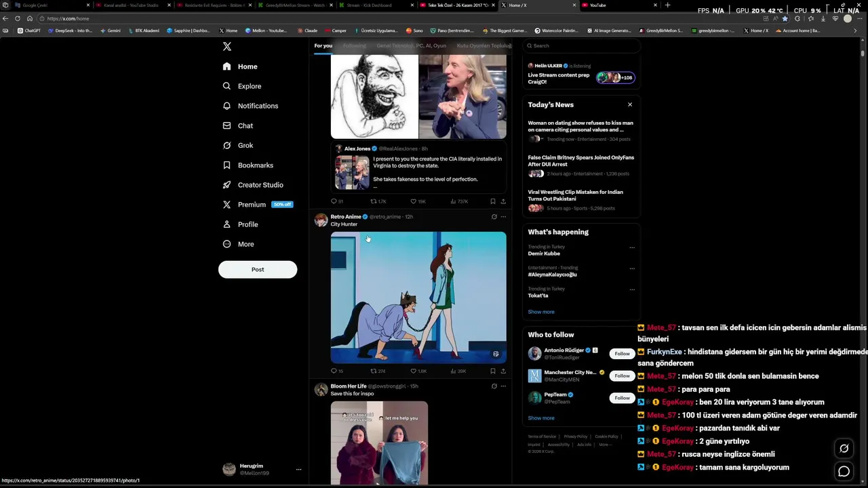The image size is (868, 488).
Task: Share the Retro Anime City Hunter post
Action: [503, 371]
